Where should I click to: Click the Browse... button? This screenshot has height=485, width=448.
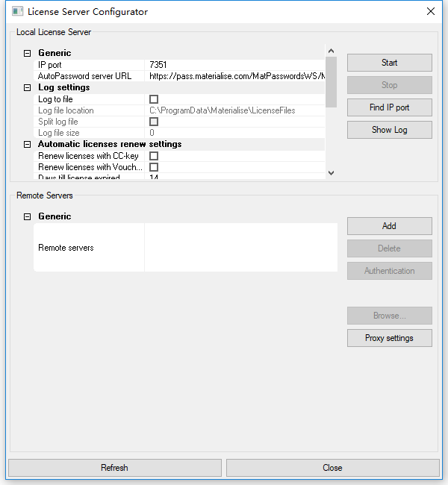coord(390,316)
